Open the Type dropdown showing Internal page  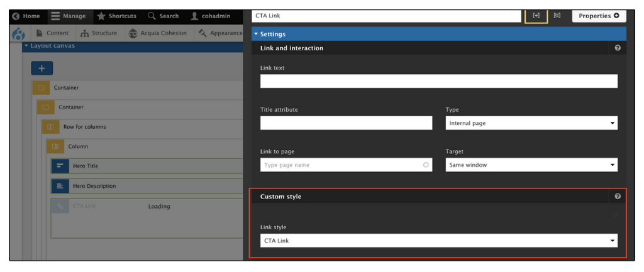[531, 123]
